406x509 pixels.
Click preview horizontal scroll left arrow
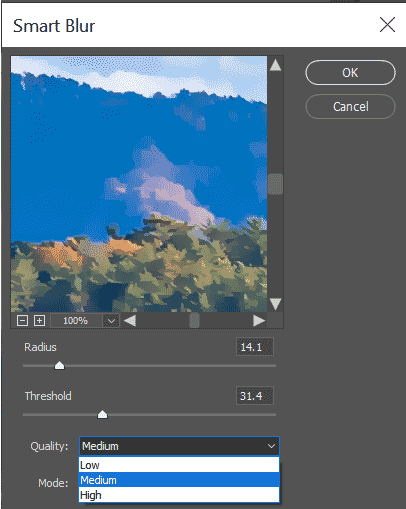pyautogui.click(x=130, y=321)
